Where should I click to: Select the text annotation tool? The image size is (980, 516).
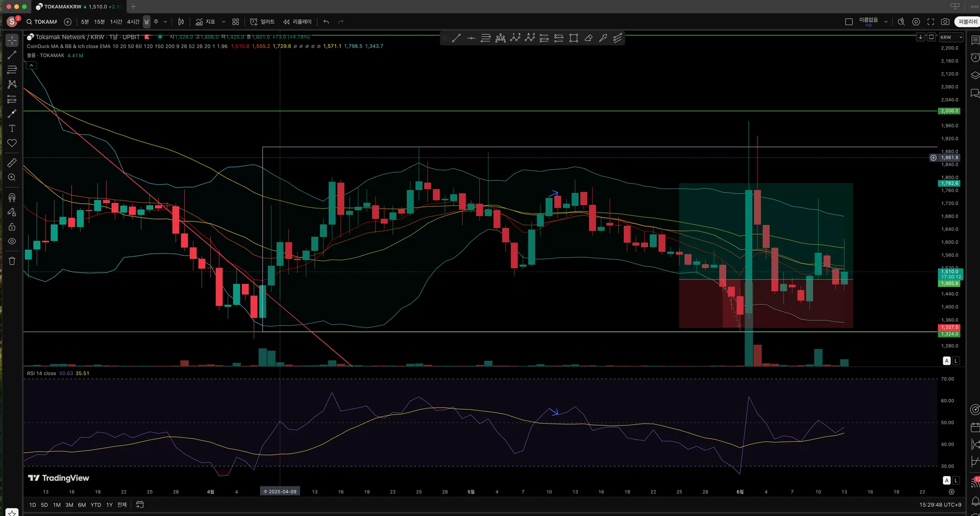coord(12,128)
